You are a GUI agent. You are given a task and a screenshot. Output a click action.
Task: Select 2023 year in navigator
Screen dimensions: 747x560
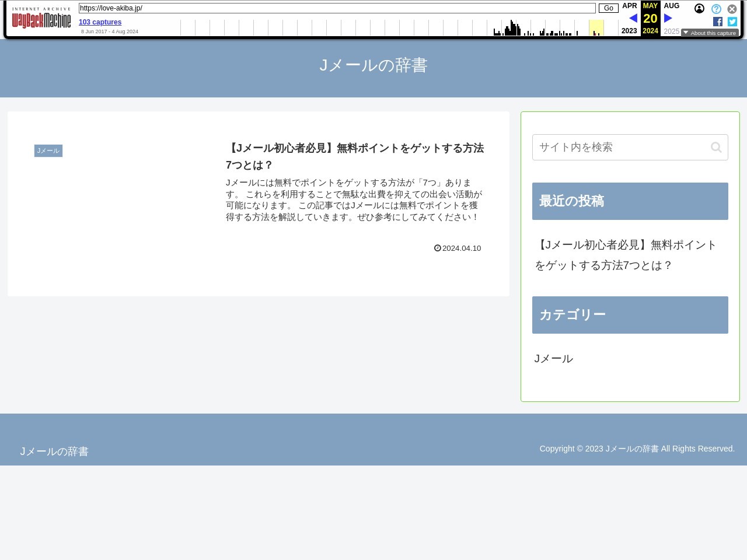629,31
